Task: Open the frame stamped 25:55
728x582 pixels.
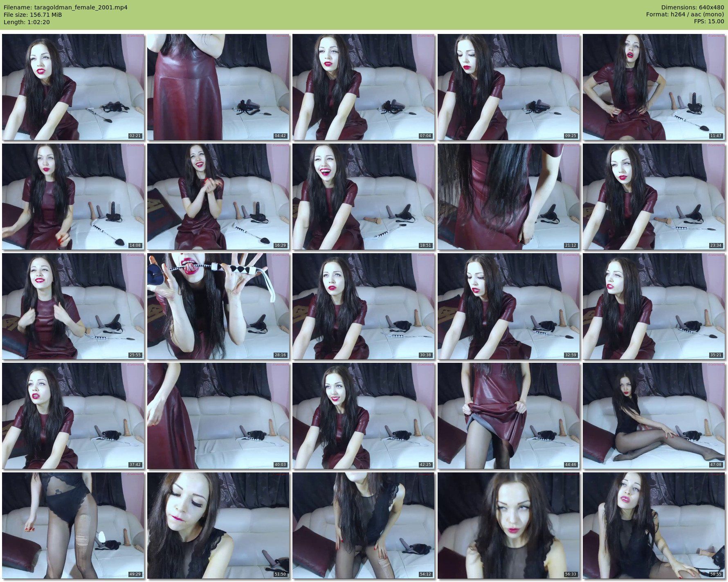Action: pos(73,306)
